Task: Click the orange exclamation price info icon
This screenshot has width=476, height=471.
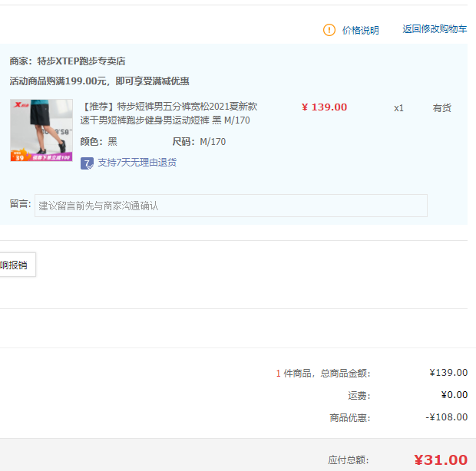Action: point(329,30)
